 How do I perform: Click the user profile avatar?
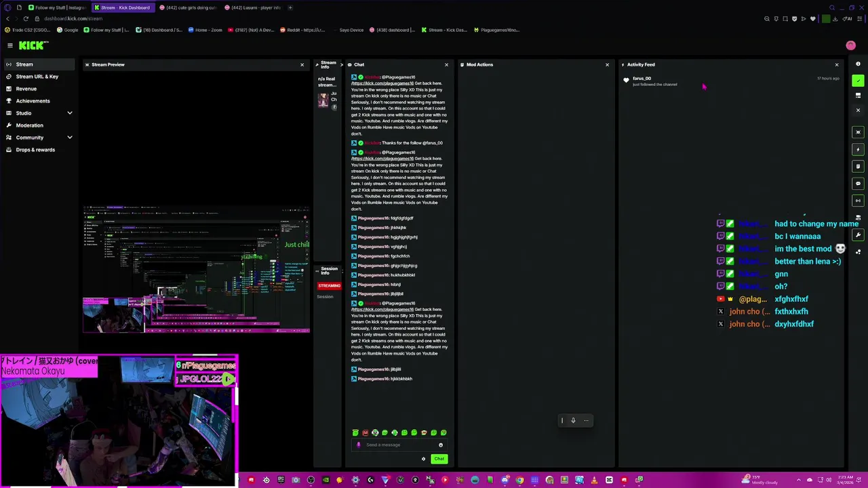pyautogui.click(x=851, y=45)
